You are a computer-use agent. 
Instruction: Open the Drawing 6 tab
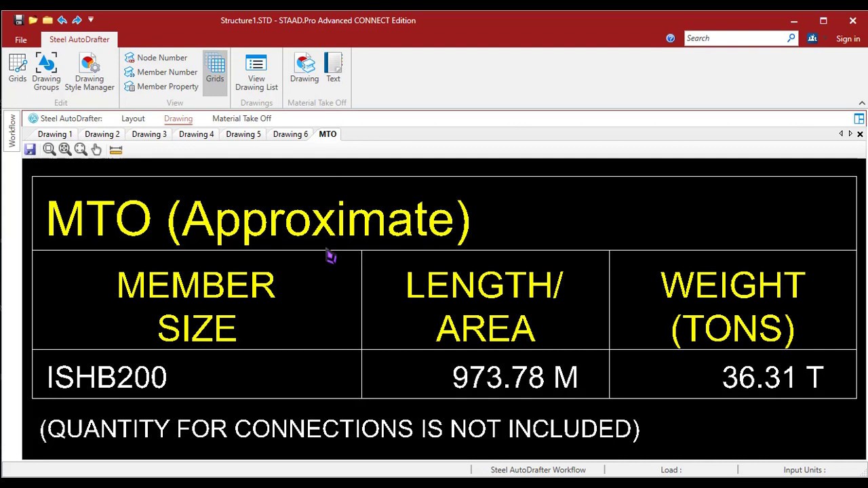tap(290, 134)
